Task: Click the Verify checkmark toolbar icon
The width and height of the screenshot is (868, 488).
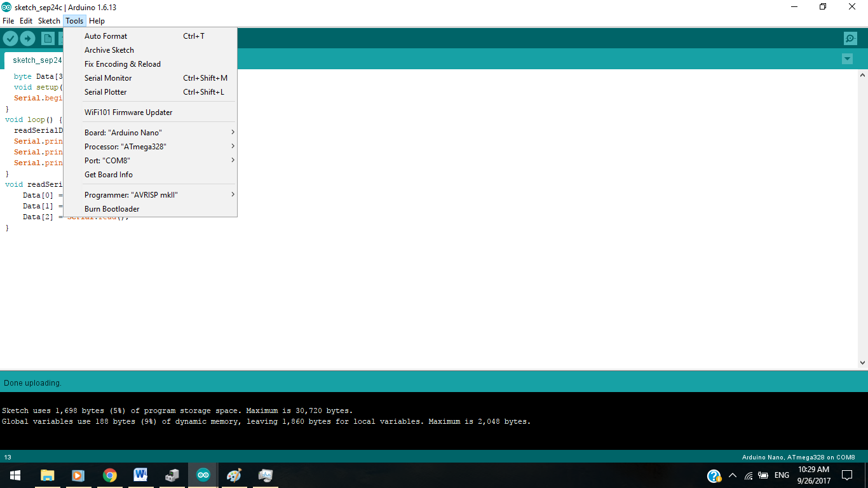Action: (10, 39)
